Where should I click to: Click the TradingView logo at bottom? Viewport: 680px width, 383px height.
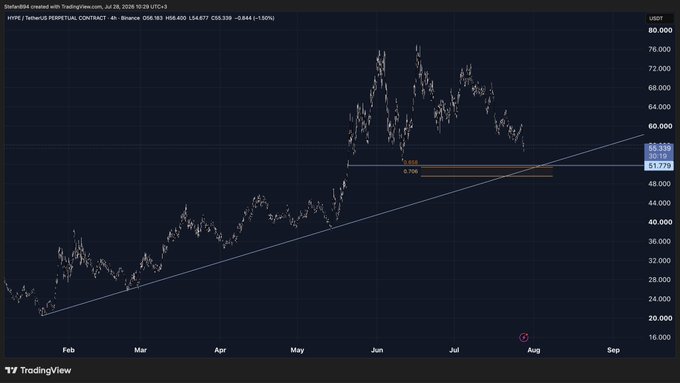[38, 370]
